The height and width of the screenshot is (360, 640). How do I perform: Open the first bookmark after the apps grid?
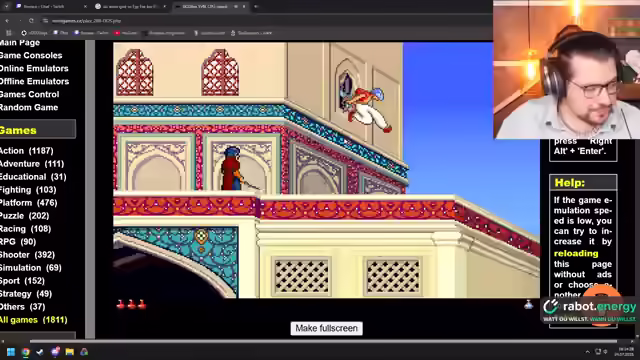[x=34, y=33]
